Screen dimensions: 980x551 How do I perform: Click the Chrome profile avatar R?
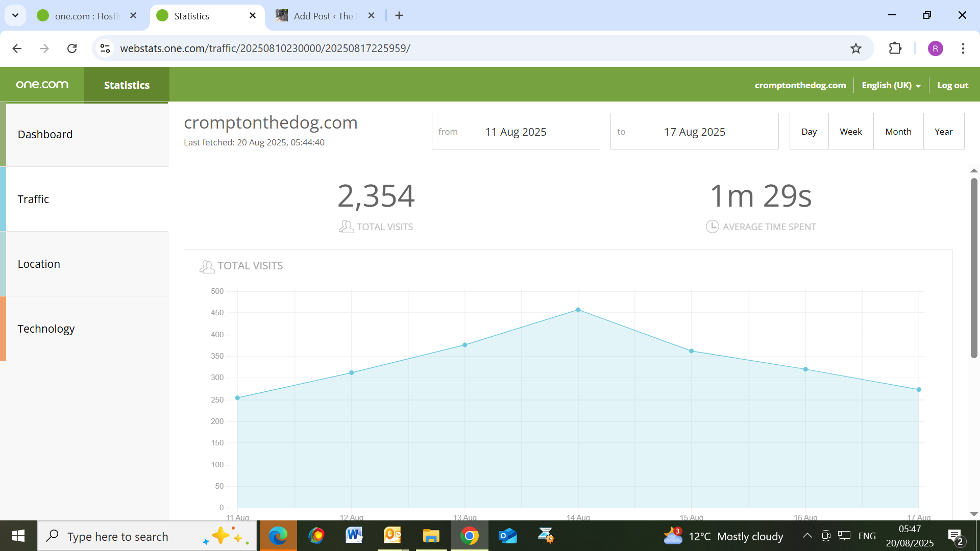[935, 48]
